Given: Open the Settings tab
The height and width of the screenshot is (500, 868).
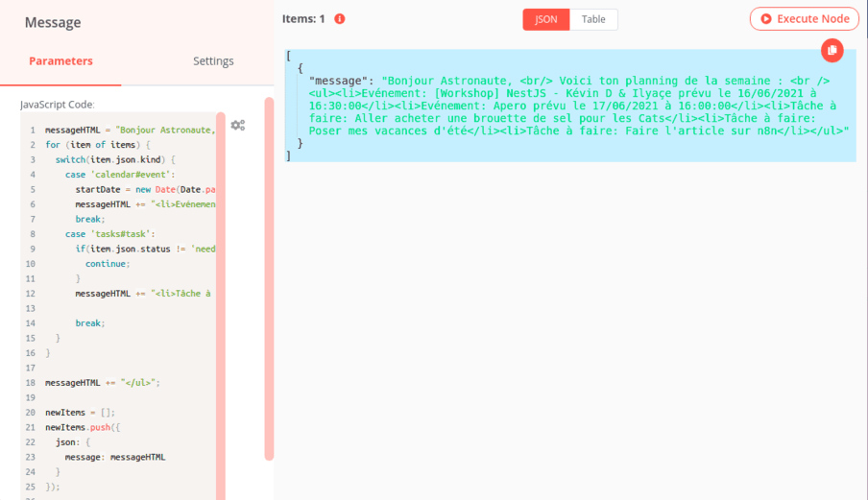Looking at the screenshot, I should pyautogui.click(x=213, y=60).
